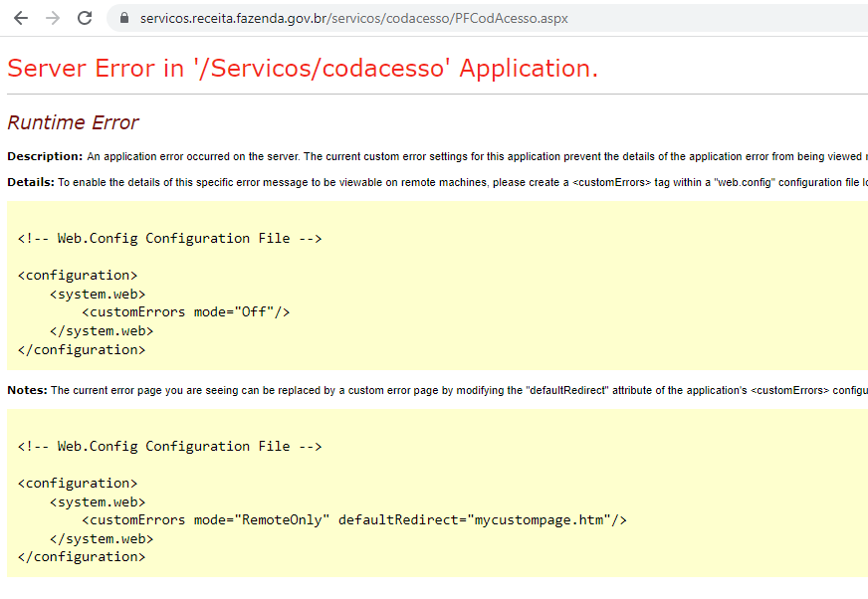
Task: Click the bold "Notes:" label
Action: [x=27, y=390]
